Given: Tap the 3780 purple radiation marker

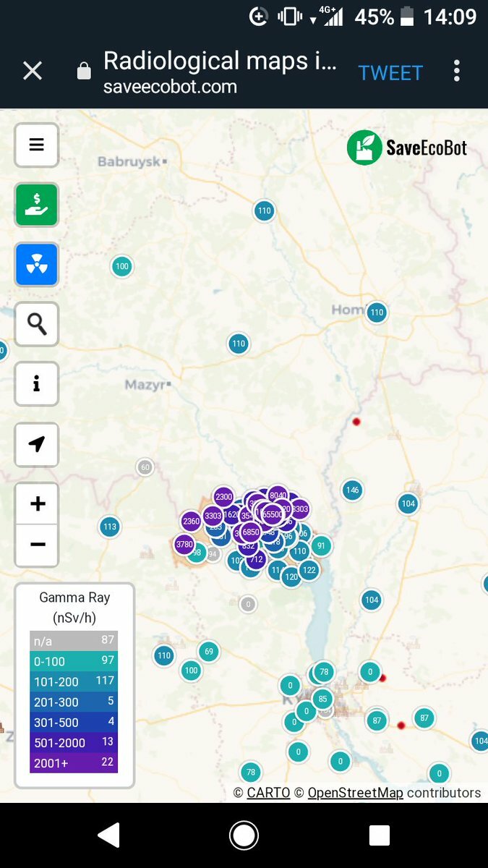Looking at the screenshot, I should pyautogui.click(x=184, y=544).
